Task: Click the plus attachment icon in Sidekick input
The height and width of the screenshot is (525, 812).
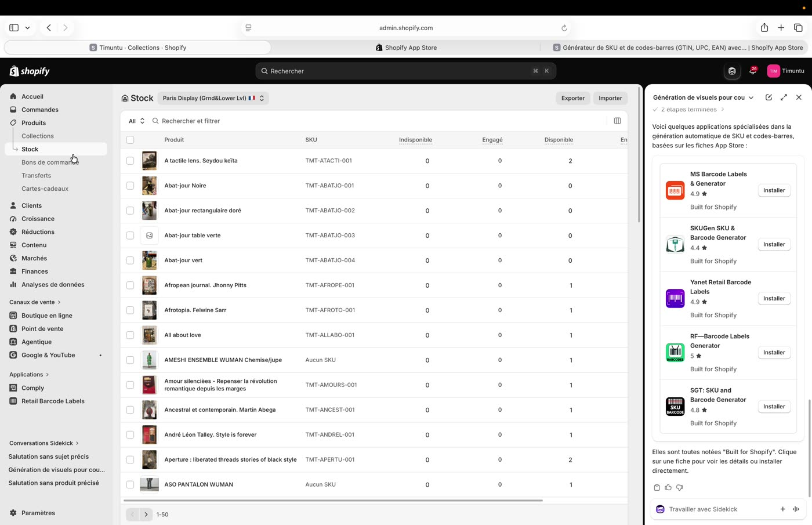Action: pyautogui.click(x=782, y=509)
